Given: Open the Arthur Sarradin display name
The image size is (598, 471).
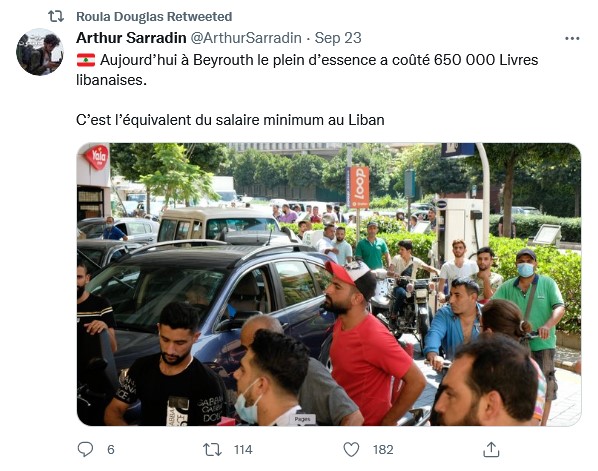Looking at the screenshot, I should [131, 38].
